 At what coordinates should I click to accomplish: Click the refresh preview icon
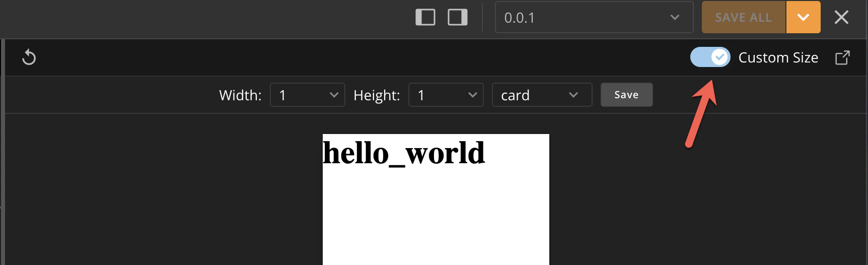(x=29, y=57)
